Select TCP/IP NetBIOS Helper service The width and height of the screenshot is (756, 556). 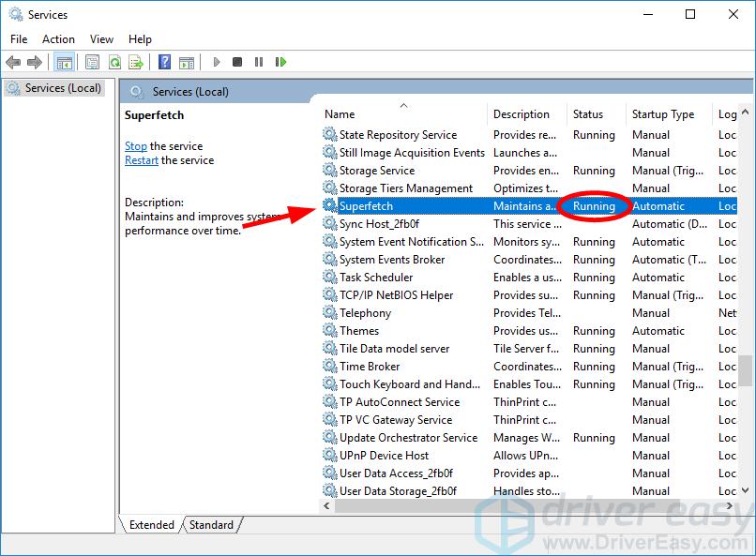tap(529, 294)
